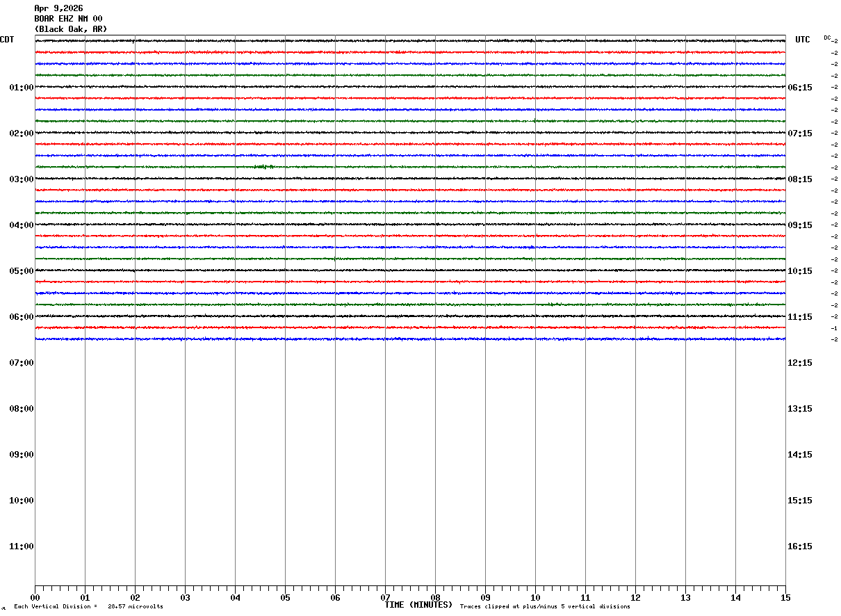Image resolution: width=841 pixels, height=616 pixels.
Task: Click the minute "09" tick label on the bottom axis
Action: point(485,598)
